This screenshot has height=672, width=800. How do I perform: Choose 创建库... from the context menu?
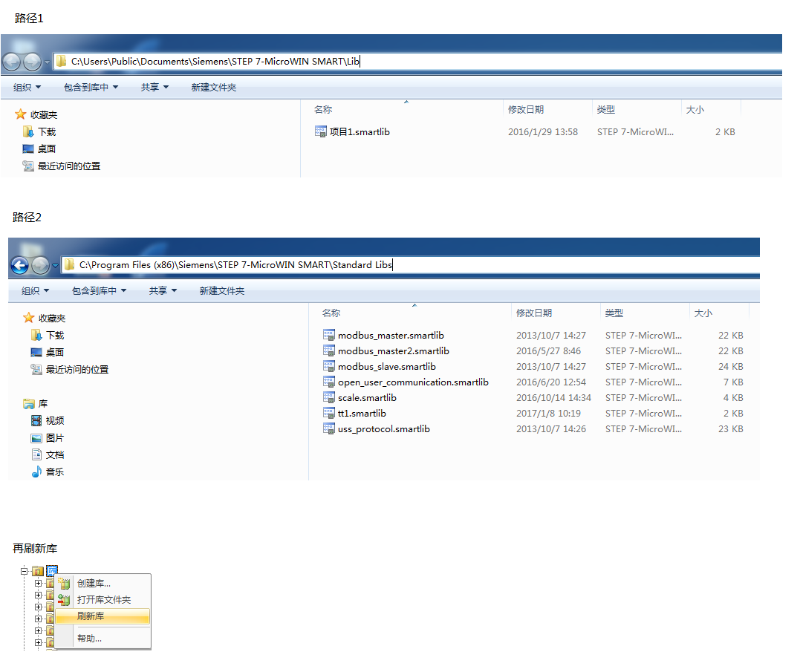103,584
